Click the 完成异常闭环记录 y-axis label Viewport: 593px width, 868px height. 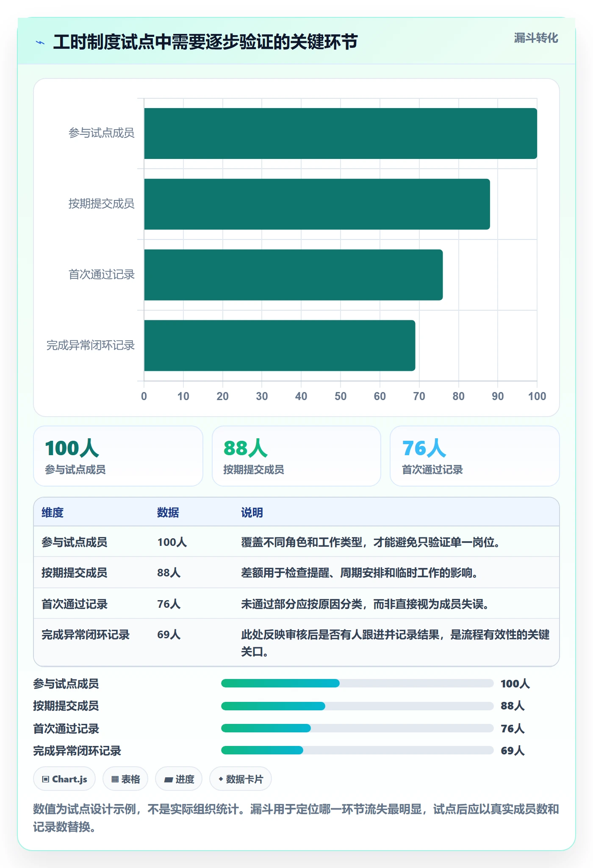91,345
